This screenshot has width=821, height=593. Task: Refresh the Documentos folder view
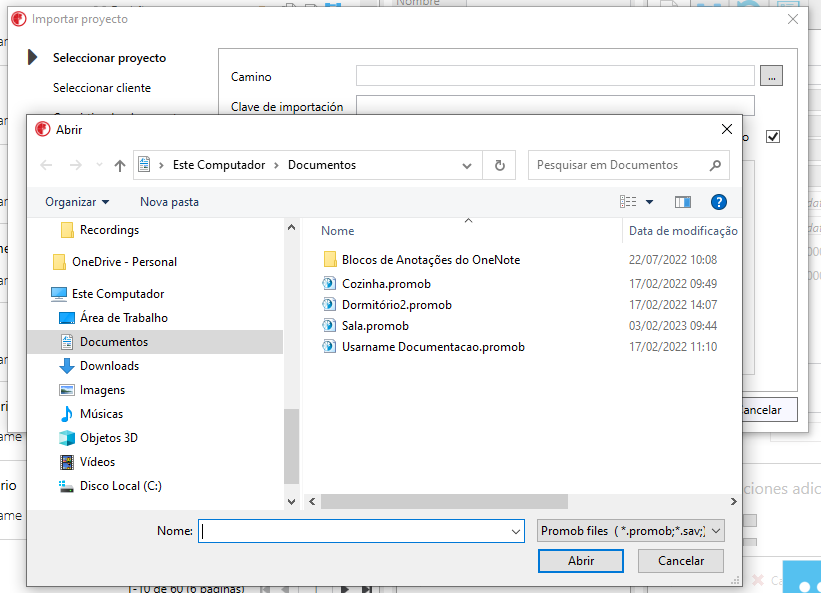(x=500, y=165)
